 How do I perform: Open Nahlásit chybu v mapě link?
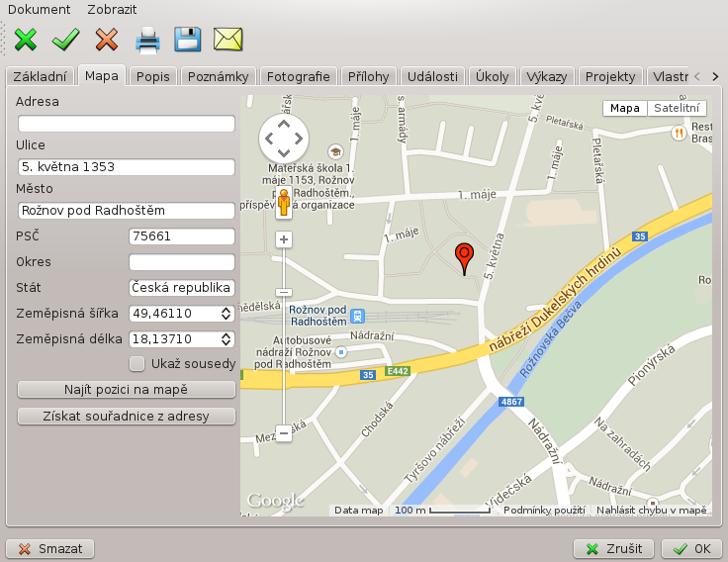652,510
